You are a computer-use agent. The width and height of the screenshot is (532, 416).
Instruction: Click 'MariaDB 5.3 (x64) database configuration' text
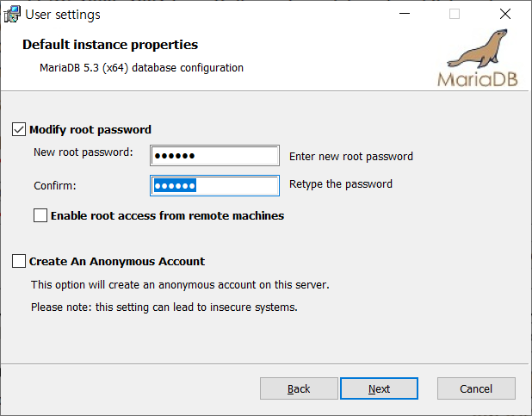pyautogui.click(x=141, y=68)
